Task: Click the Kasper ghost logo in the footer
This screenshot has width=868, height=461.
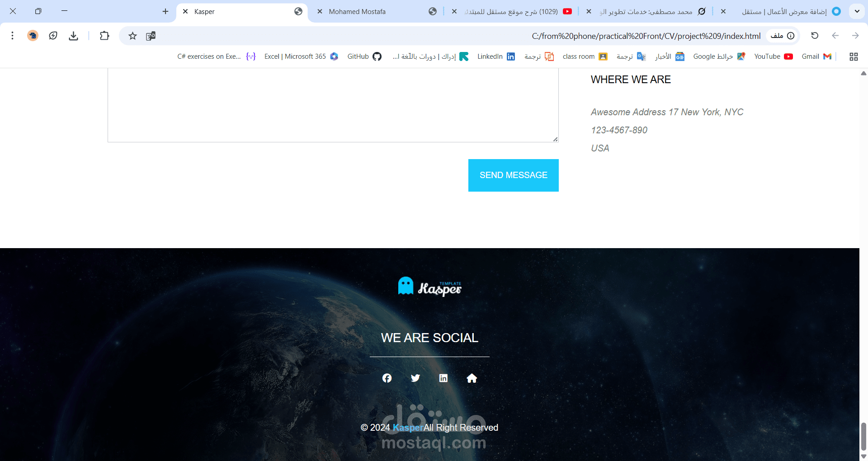Action: (430, 287)
